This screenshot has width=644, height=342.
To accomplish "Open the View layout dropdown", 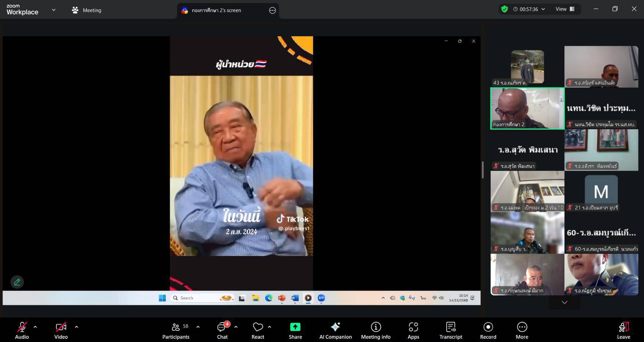I will pos(565,9).
